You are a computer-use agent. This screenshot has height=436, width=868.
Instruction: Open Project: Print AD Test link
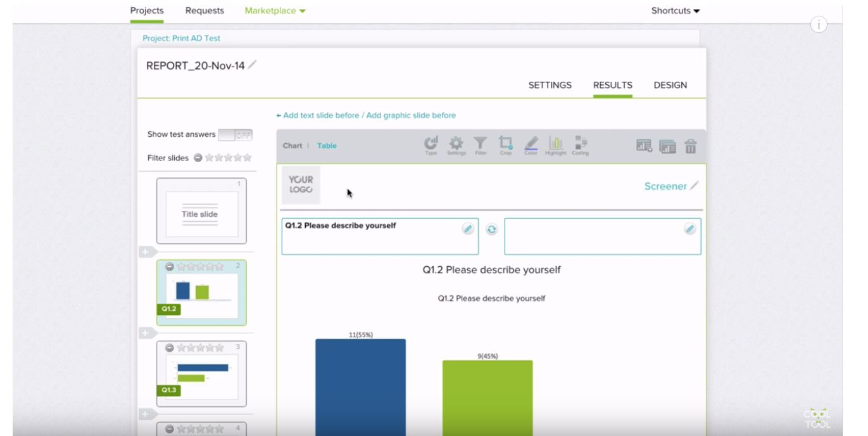[181, 38]
